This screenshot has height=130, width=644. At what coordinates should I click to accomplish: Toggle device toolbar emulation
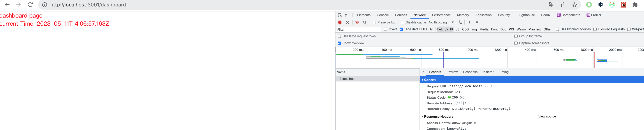pos(347,15)
